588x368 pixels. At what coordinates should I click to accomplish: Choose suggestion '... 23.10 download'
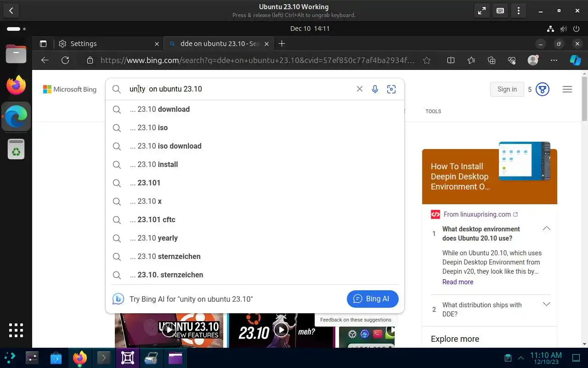(x=255, y=109)
